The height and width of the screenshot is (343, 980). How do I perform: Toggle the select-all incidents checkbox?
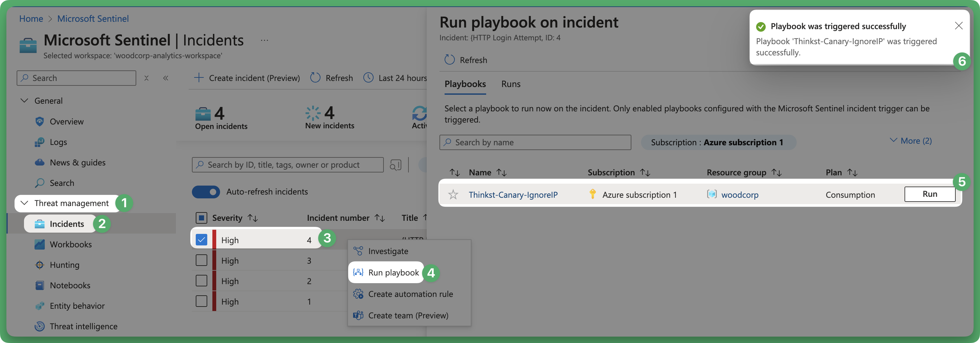point(201,218)
